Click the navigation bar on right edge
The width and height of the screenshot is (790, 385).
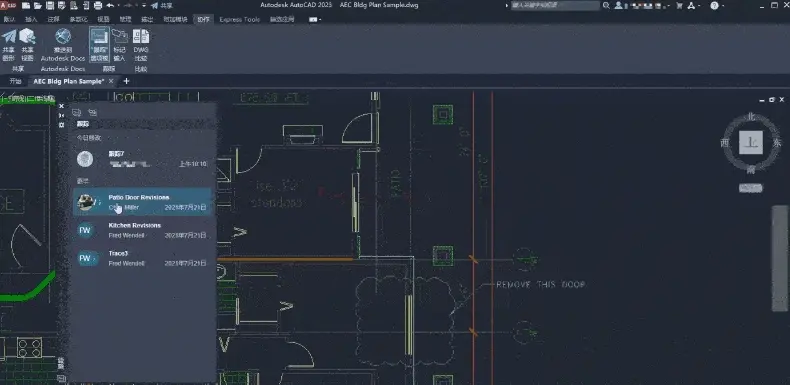(x=780, y=258)
